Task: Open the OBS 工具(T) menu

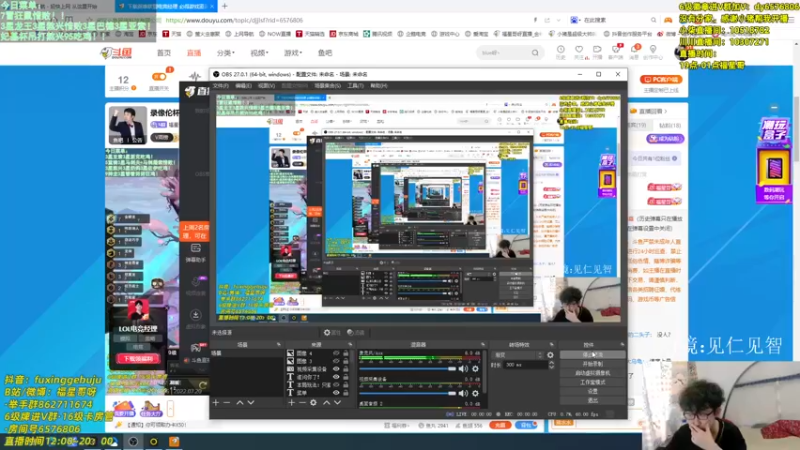Action: pos(356,86)
